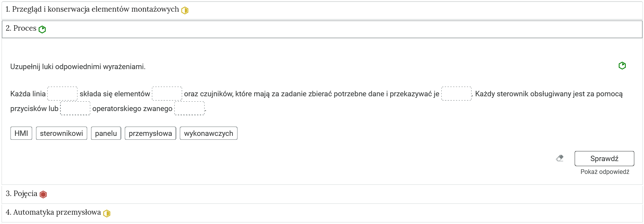Click the green hexagon beside the Proces heading
This screenshot has width=644, height=224.
[x=43, y=29]
